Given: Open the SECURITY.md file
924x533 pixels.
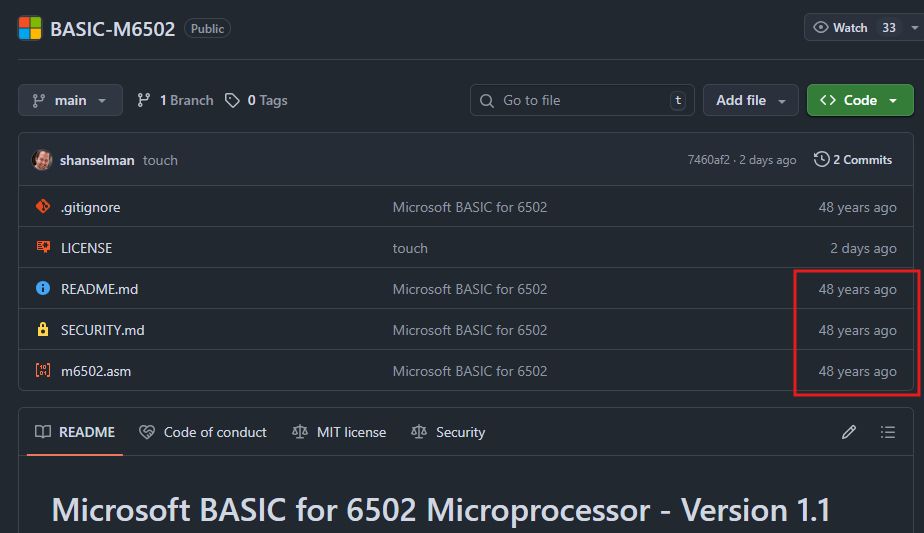Looking at the screenshot, I should [x=103, y=330].
